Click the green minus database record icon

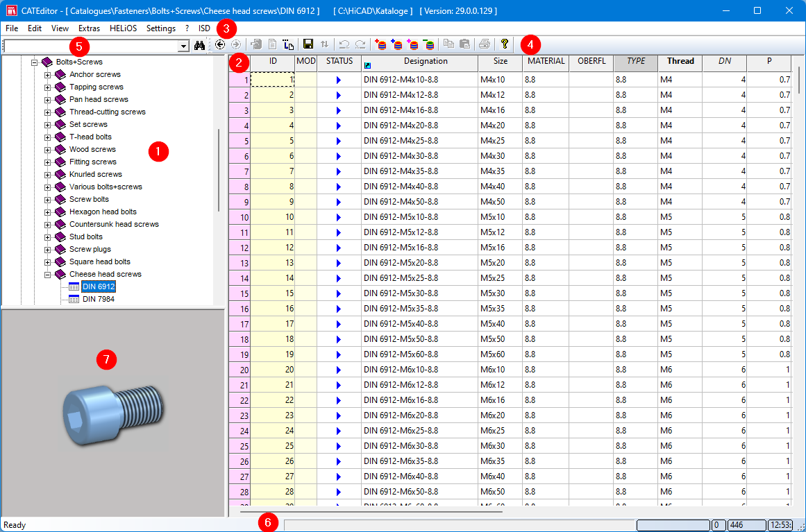[x=429, y=44]
